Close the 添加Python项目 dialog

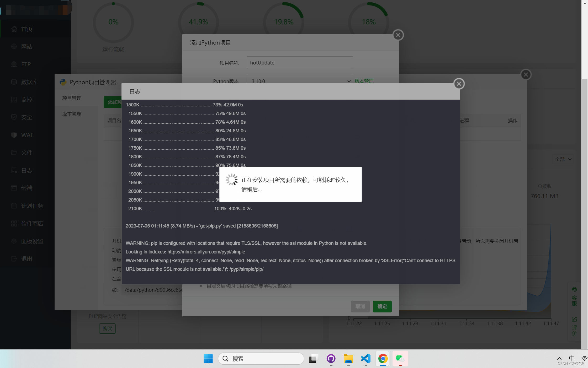[398, 35]
